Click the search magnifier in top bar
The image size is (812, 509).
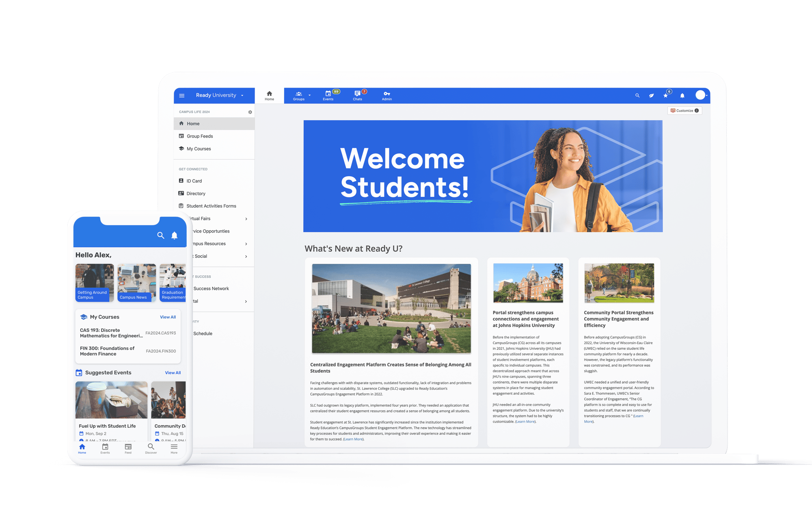[x=637, y=96]
